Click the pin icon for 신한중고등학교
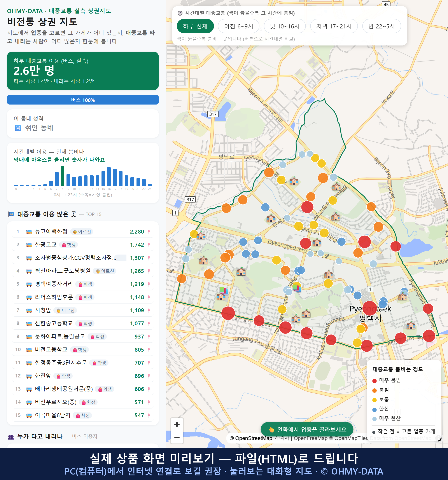Screen dimensions: 448x480 click(x=149, y=324)
